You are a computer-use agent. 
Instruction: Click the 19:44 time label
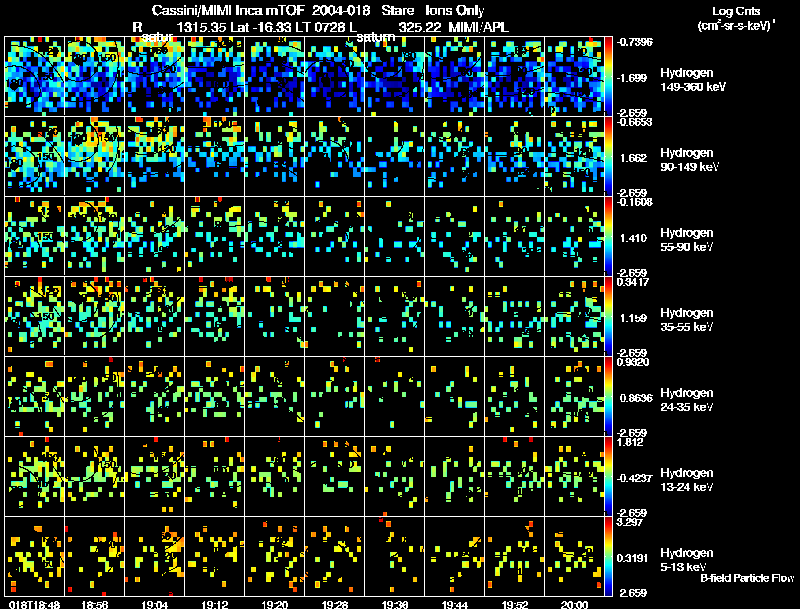454,604
